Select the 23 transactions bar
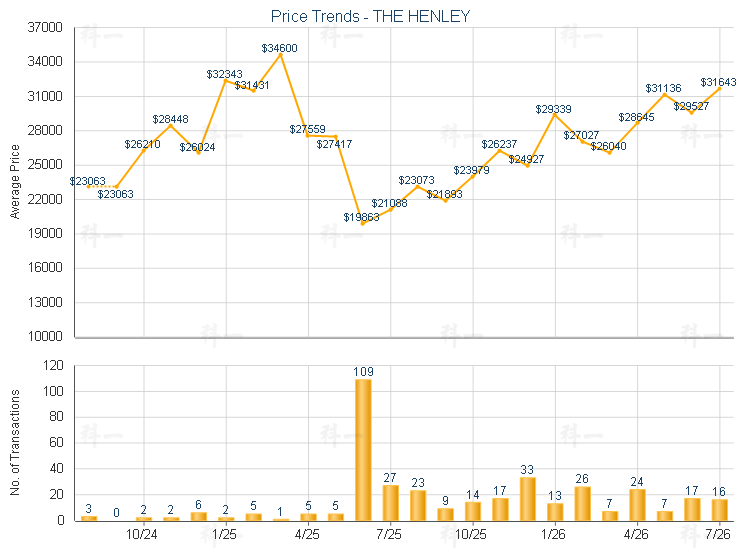 tap(418, 506)
